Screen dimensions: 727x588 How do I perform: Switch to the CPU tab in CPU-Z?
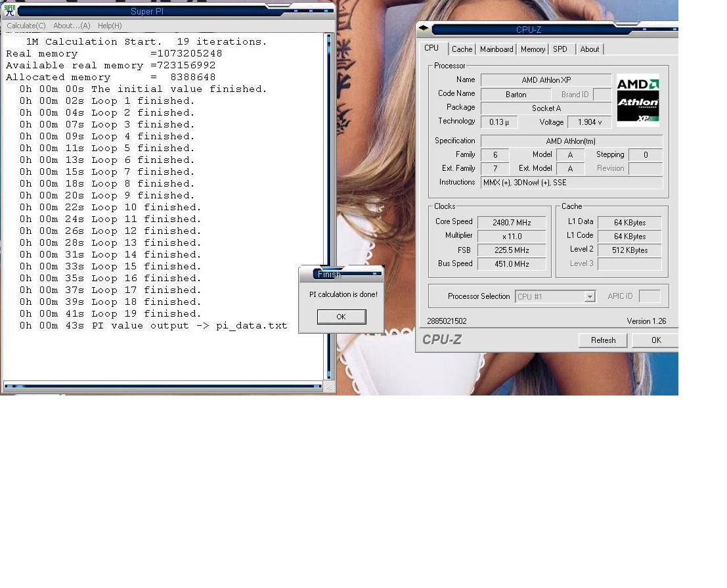pyautogui.click(x=431, y=48)
